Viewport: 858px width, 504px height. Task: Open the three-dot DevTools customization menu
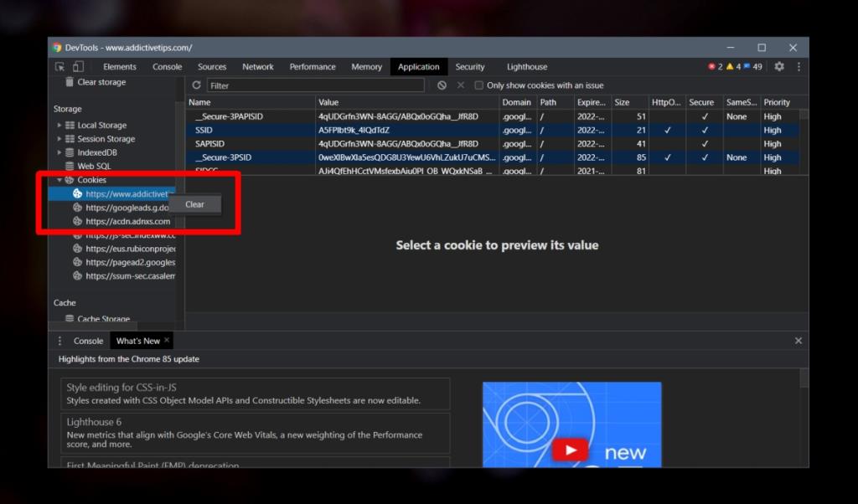798,66
